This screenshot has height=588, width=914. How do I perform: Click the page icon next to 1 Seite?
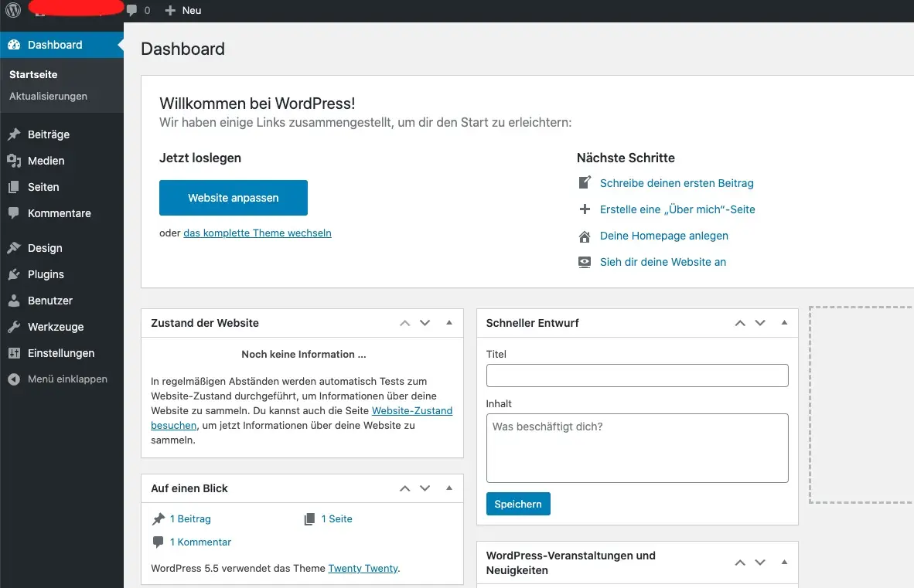[x=309, y=518]
